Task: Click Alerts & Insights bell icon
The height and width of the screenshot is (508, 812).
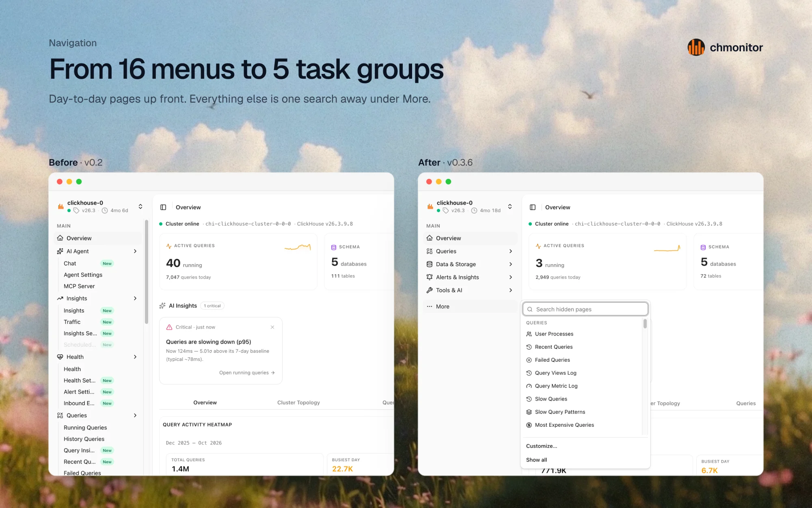Action: 430,277
